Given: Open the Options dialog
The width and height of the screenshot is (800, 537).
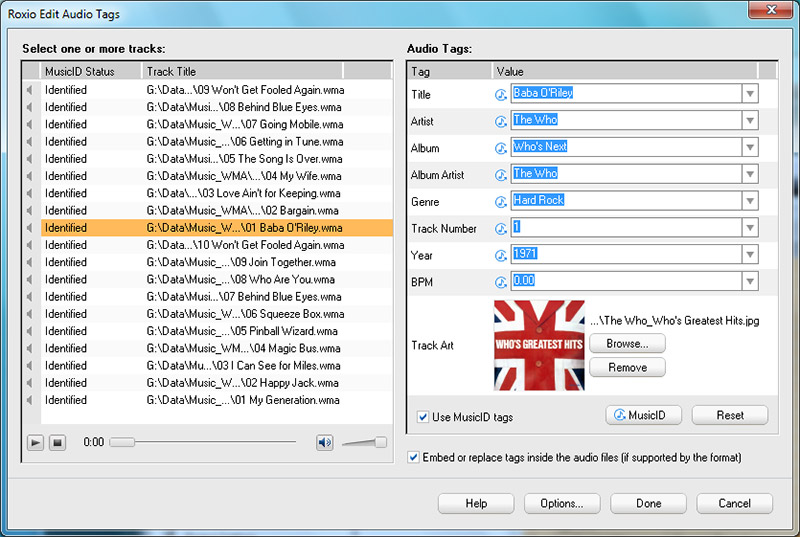Looking at the screenshot, I should tap(562, 503).
